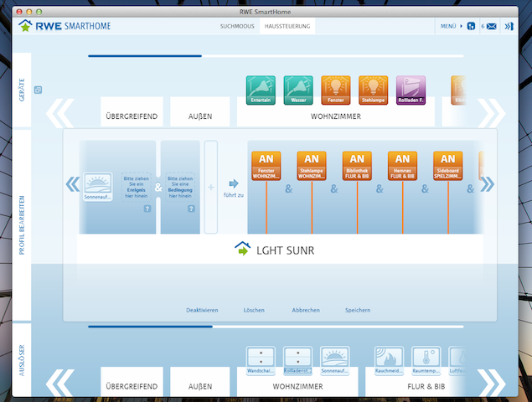Click the RWE SmartHome logo

coord(65,26)
